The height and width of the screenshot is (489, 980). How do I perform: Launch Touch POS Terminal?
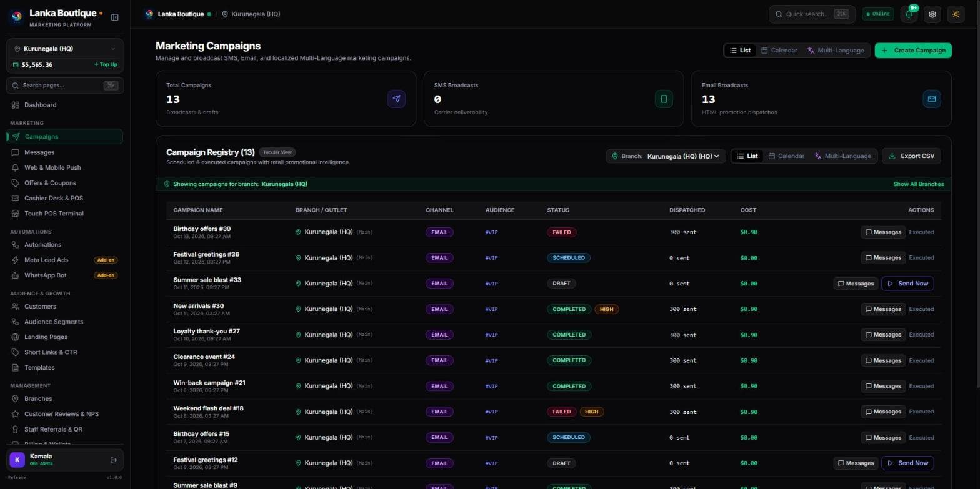(64, 214)
